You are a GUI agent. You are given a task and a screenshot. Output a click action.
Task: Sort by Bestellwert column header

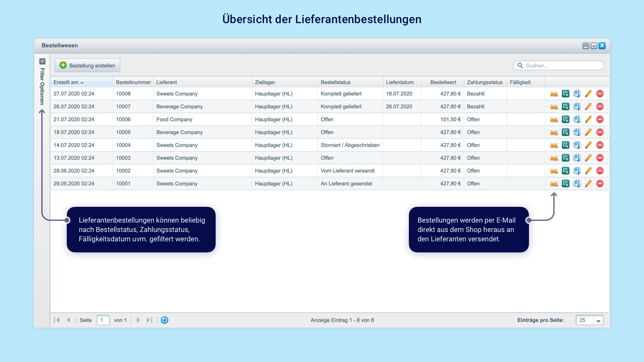tap(442, 82)
